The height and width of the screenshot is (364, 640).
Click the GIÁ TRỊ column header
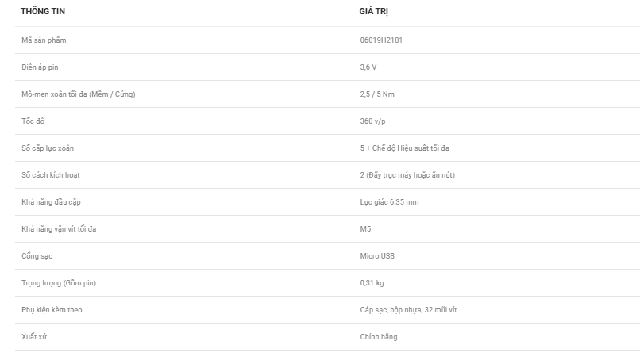point(373,11)
